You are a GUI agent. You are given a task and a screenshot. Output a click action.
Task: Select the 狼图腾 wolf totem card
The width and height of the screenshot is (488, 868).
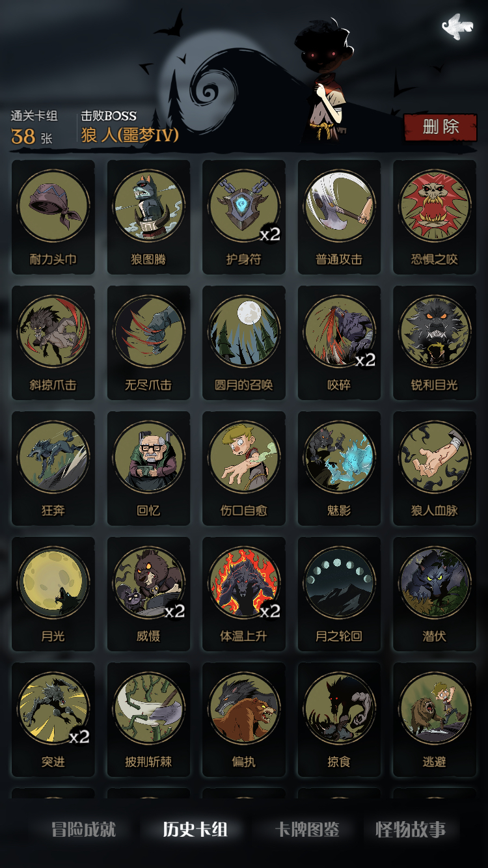point(148,217)
